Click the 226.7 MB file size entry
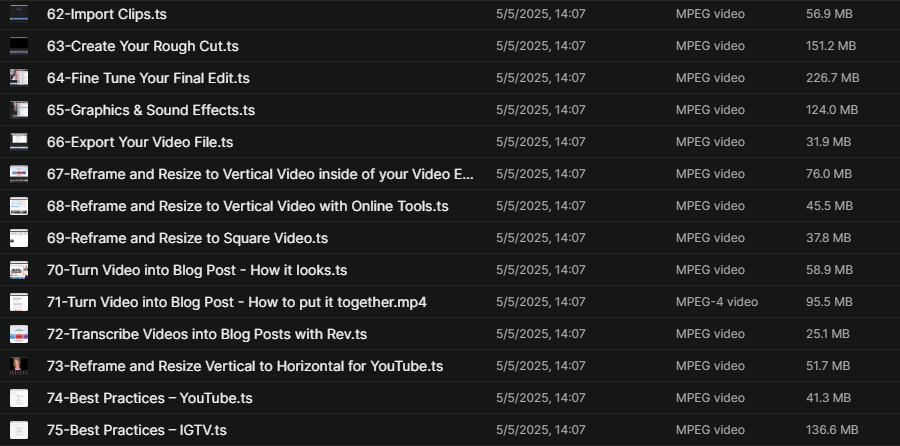 (832, 78)
